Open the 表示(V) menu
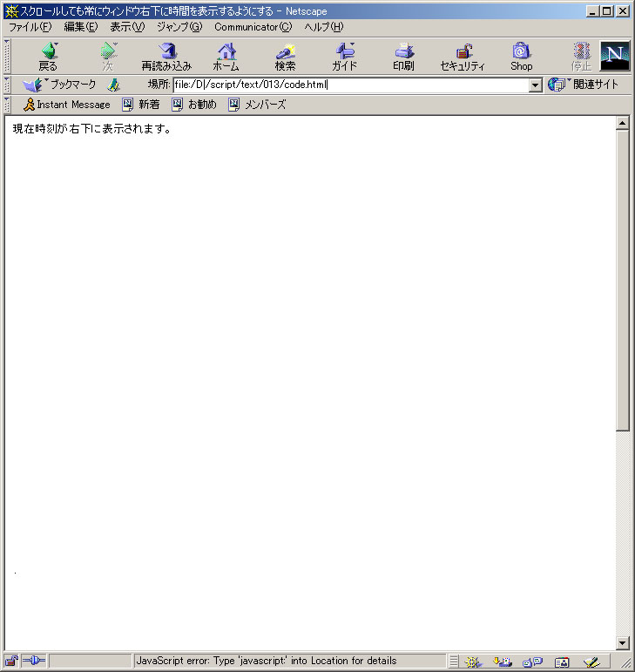The image size is (635, 672). [x=127, y=27]
